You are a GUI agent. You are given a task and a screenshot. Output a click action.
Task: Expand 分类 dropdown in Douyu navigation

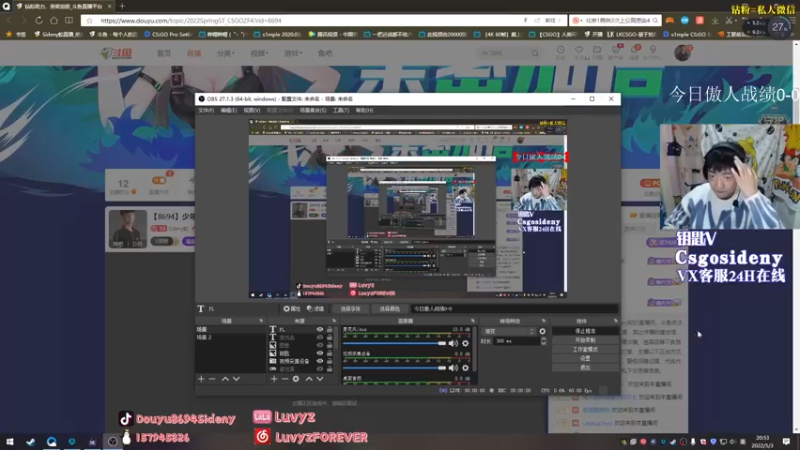tap(226, 53)
